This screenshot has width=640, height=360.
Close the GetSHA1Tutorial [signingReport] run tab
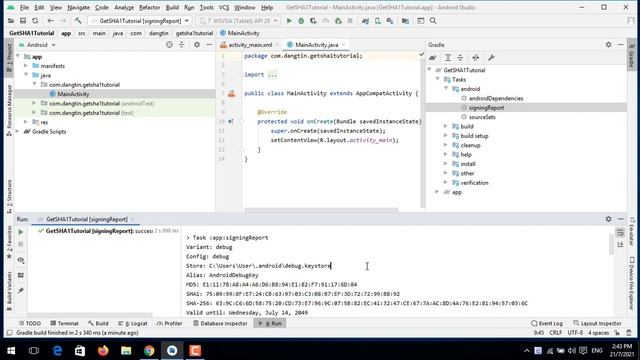[133, 220]
